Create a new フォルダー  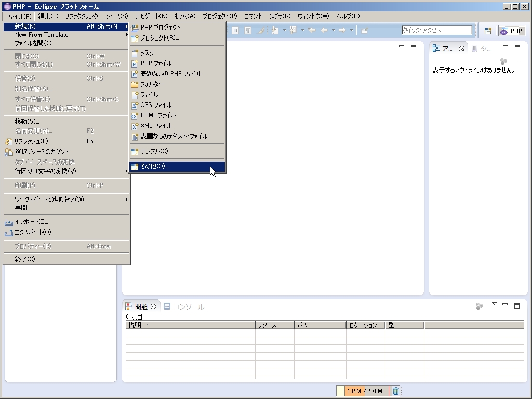(x=177, y=84)
